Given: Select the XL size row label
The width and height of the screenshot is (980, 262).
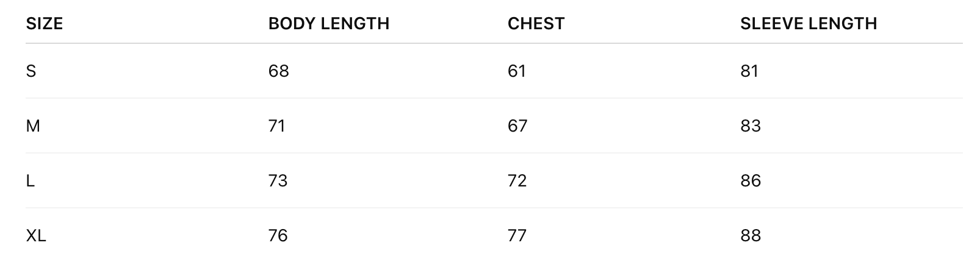Looking at the screenshot, I should pyautogui.click(x=36, y=236).
